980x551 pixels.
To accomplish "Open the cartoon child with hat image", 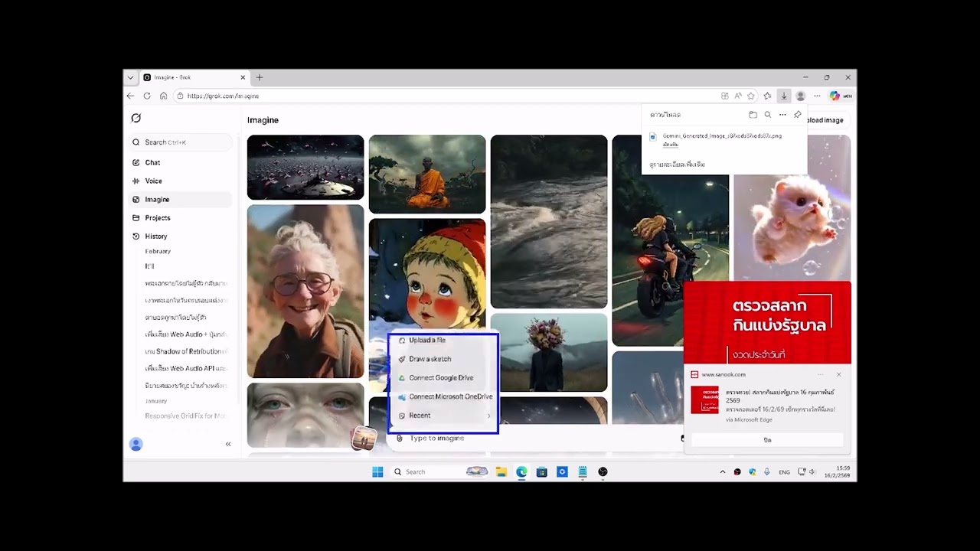I will pyautogui.click(x=427, y=274).
